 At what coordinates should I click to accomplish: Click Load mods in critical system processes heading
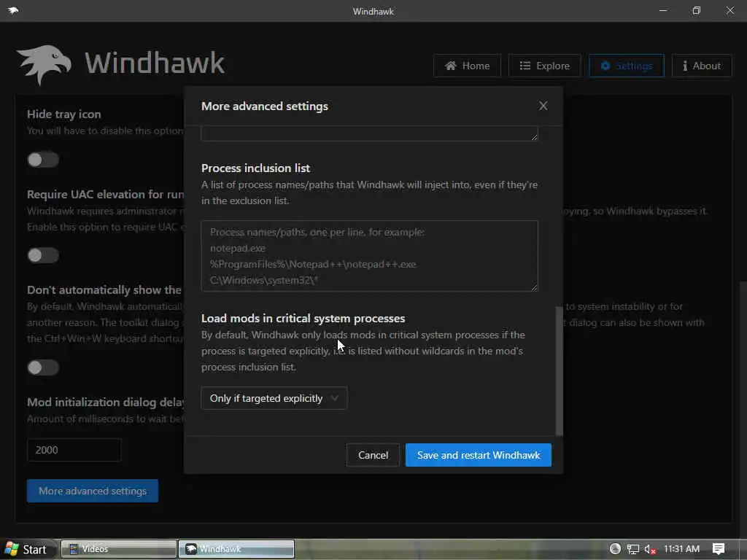[x=303, y=318]
